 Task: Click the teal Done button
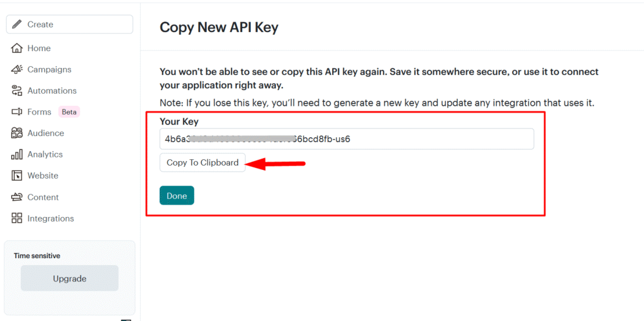pyautogui.click(x=177, y=196)
